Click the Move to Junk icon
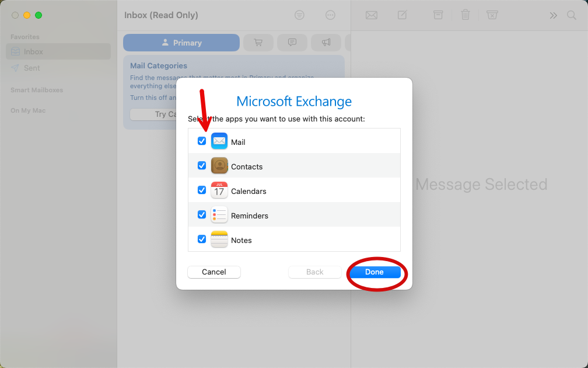 [492, 15]
